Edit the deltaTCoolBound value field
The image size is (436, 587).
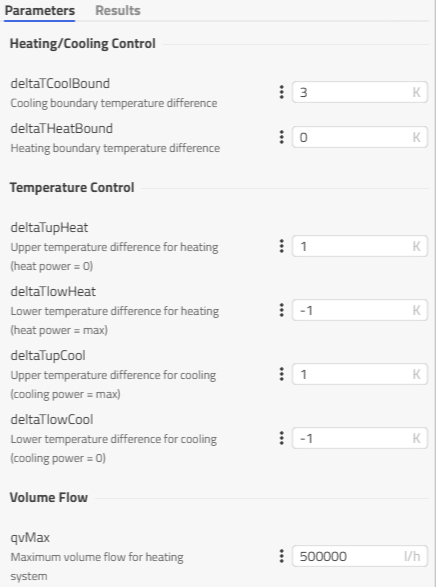(x=360, y=92)
